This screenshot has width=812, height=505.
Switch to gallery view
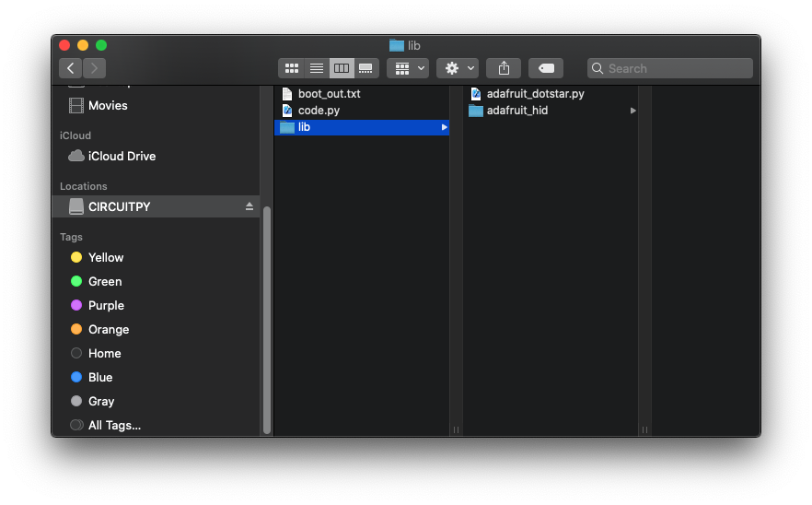pos(366,68)
